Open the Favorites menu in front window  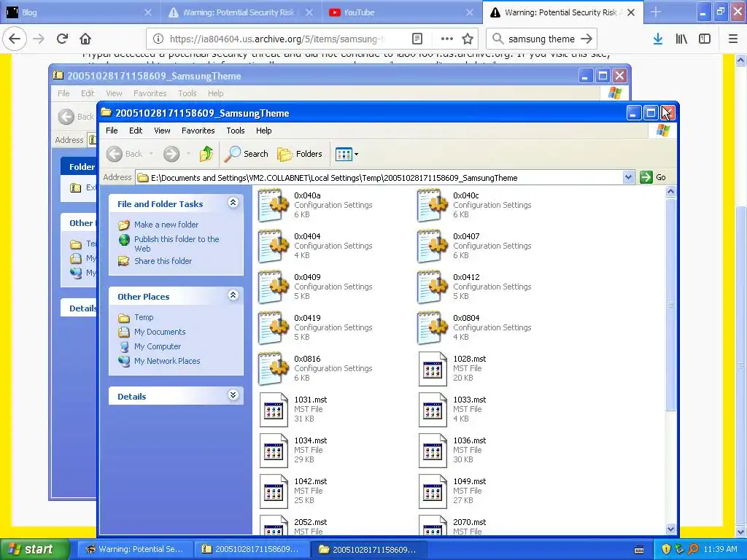(198, 131)
